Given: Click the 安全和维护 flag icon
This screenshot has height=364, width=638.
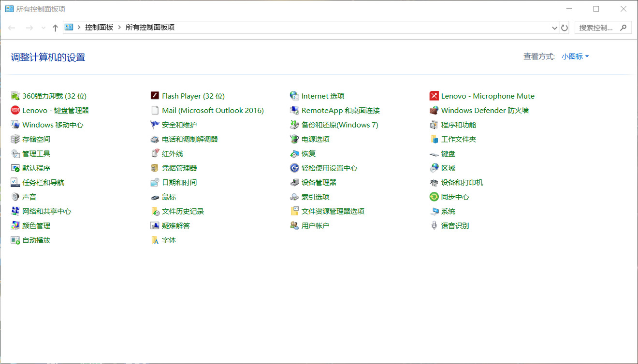Looking at the screenshot, I should coord(155,125).
